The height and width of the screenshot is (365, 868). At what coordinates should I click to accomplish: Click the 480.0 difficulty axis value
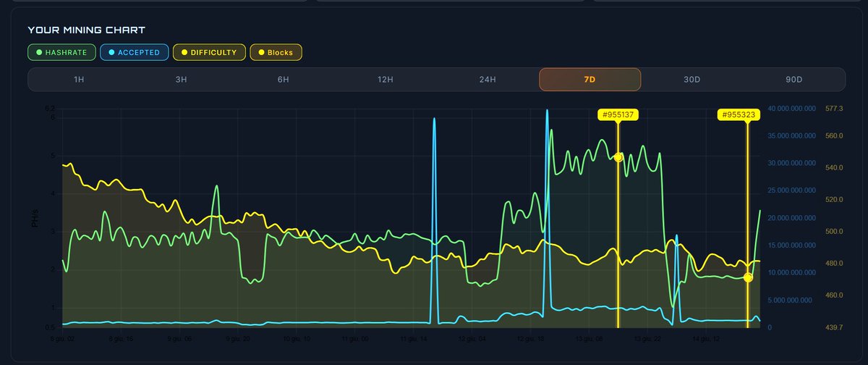(x=834, y=264)
